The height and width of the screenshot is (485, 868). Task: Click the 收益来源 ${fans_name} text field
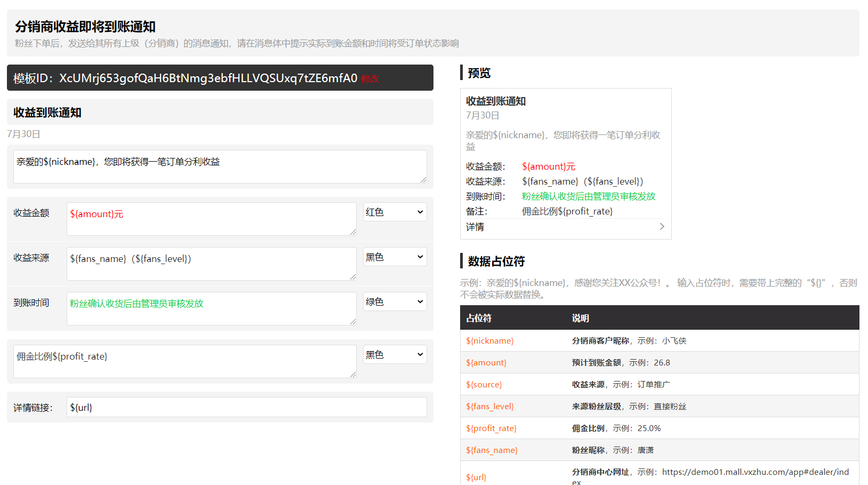tap(211, 264)
